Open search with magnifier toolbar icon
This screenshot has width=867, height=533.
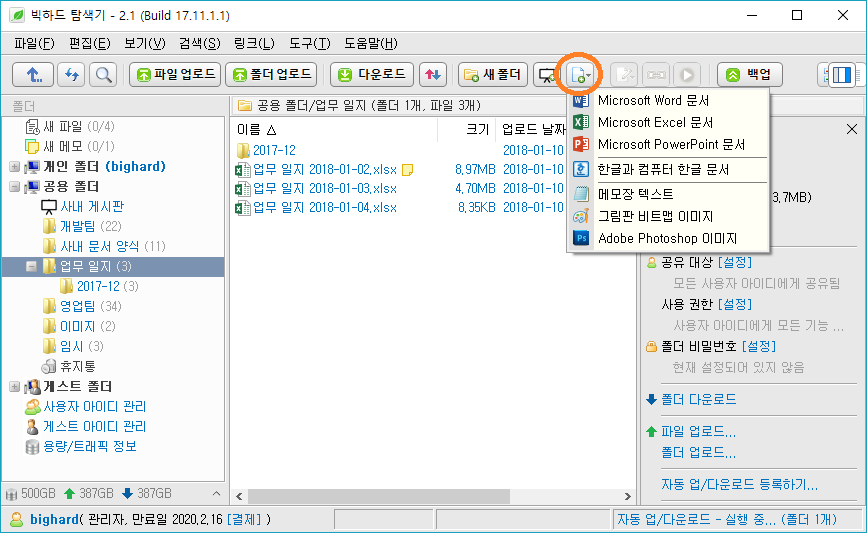pos(103,75)
